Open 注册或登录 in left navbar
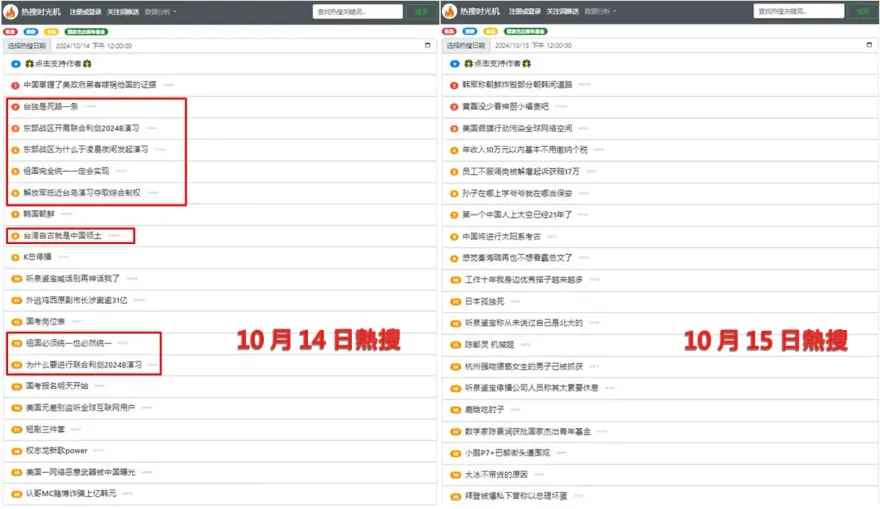 (x=85, y=12)
